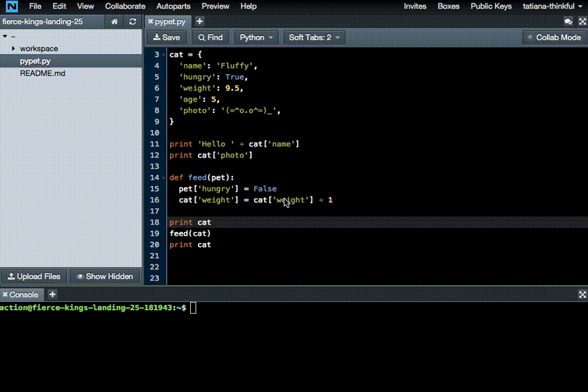Viewport: 588px width, 392px height.
Task: Enable Collab Mode
Action: click(554, 37)
